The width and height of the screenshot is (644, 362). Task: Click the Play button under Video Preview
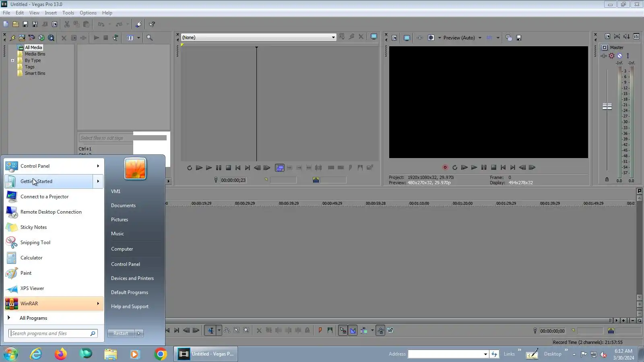click(x=474, y=167)
